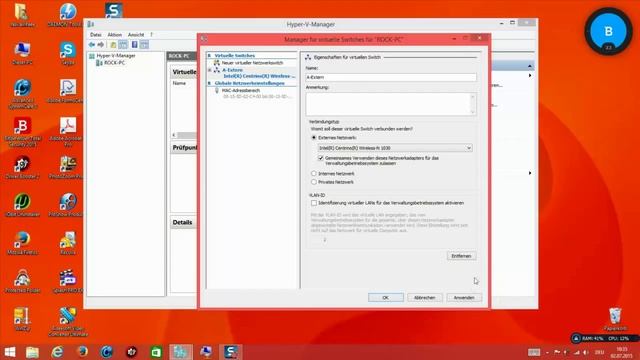This screenshot has width=640, height=360.
Task: Open Bitdefender Total Security desktop shortcut
Action: (22, 132)
